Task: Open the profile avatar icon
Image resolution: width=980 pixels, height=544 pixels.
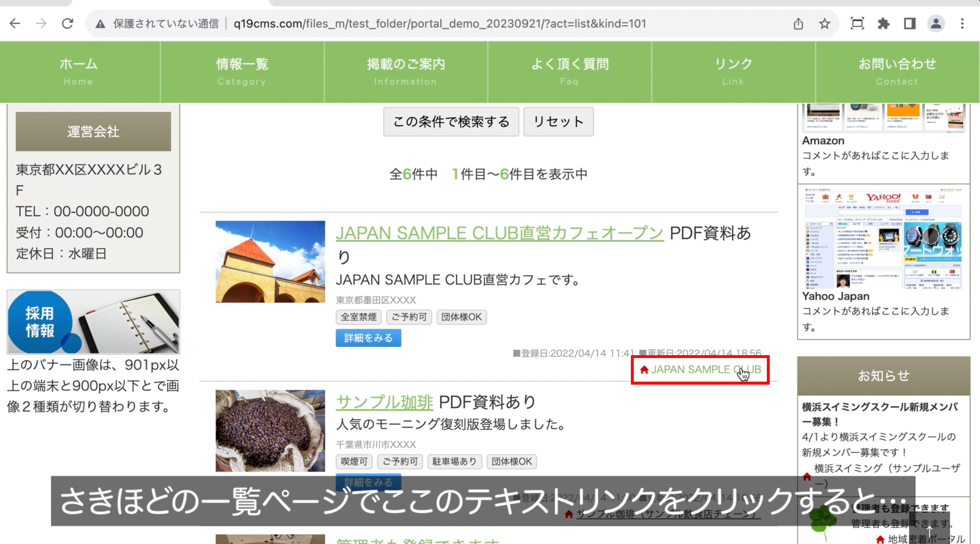Action: click(936, 23)
